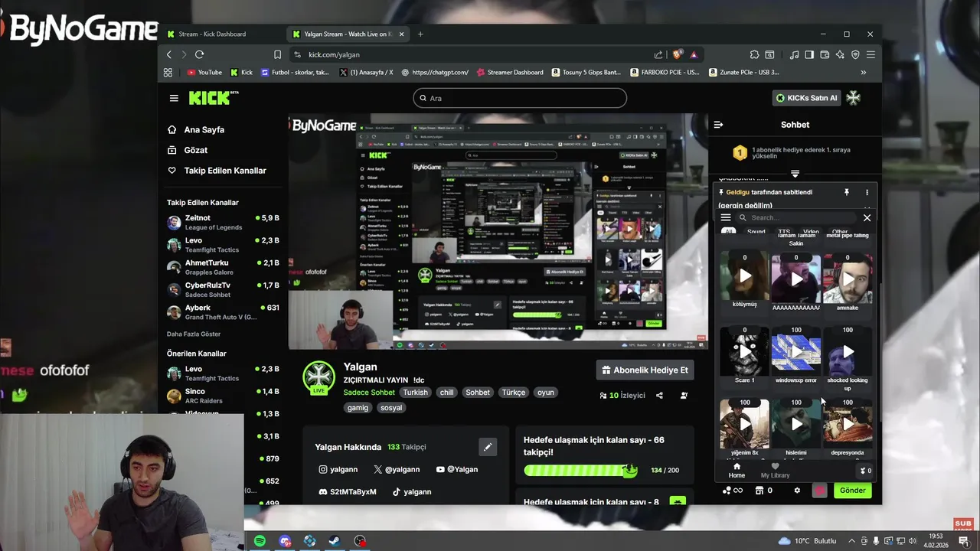Open the AhmetTurku channel

[223, 267]
